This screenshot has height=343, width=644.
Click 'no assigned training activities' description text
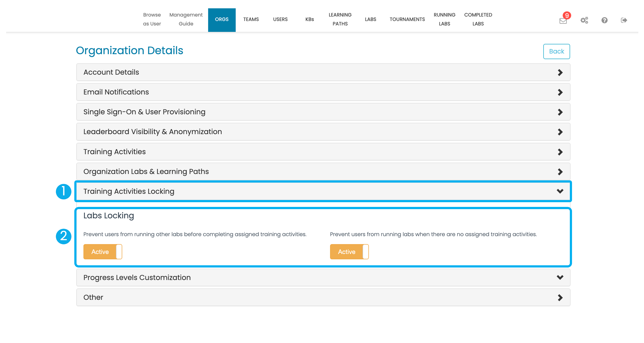tap(433, 234)
